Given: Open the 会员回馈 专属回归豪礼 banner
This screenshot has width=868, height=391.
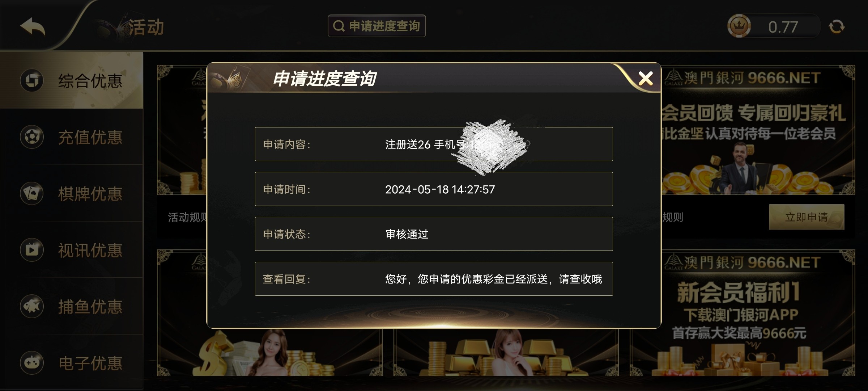Looking at the screenshot, I should pyautogui.click(x=758, y=130).
